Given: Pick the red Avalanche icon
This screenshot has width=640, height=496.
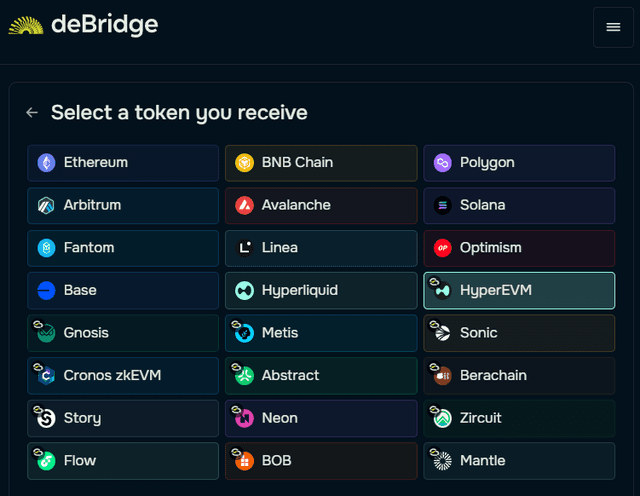Looking at the screenshot, I should click(244, 205).
